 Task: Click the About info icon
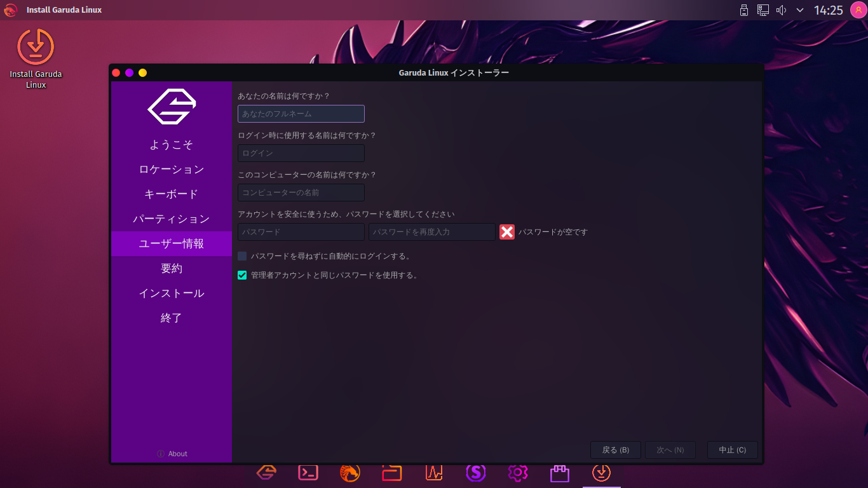(161, 454)
